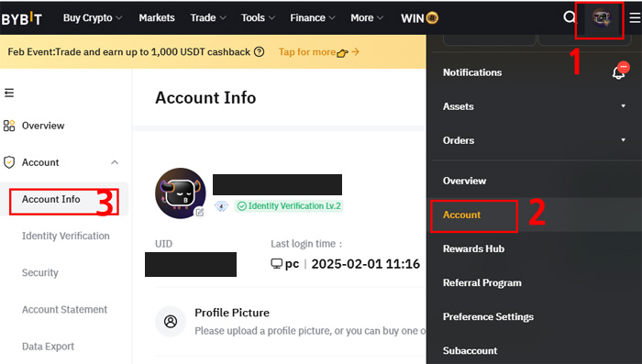This screenshot has height=364, width=642.
Task: Click the Feb Event cashback banner text
Action: [x=129, y=52]
